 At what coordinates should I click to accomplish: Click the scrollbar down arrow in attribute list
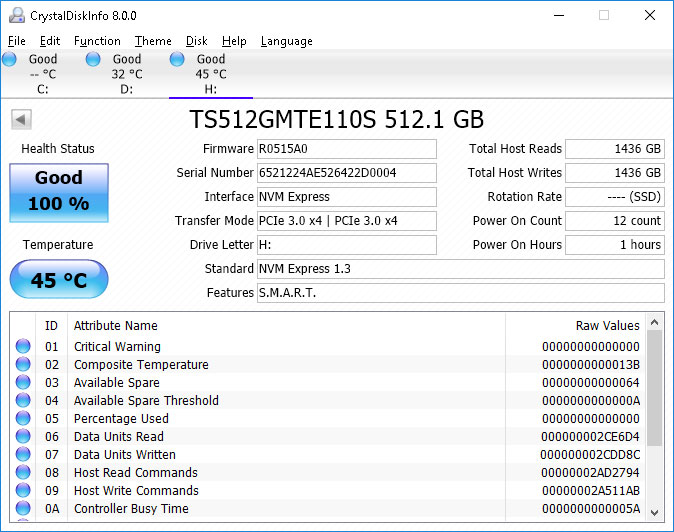[x=655, y=510]
